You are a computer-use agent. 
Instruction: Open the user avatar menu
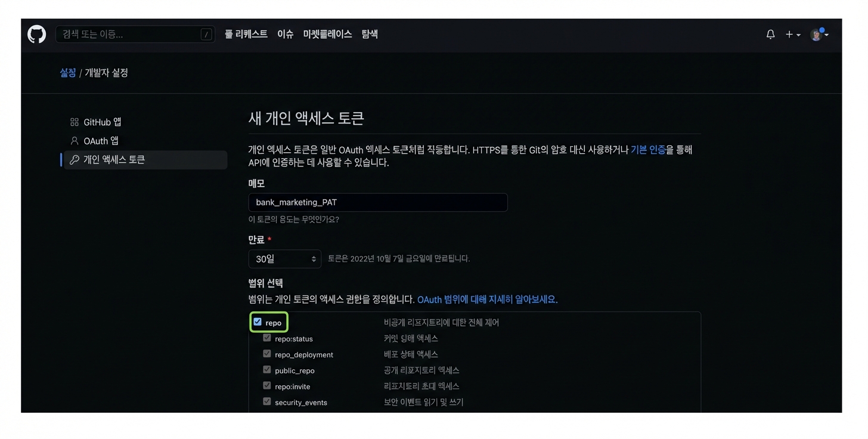tap(819, 35)
